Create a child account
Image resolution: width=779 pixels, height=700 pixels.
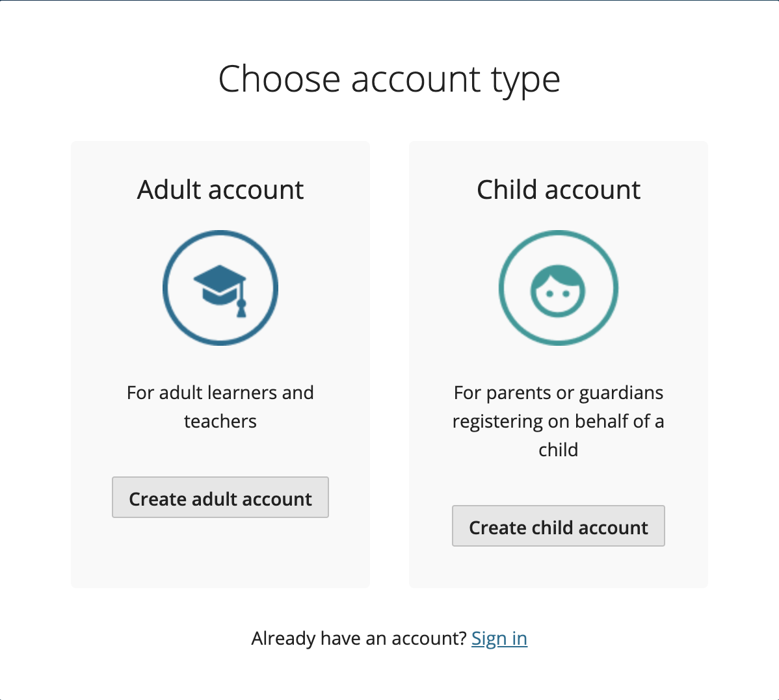point(559,526)
